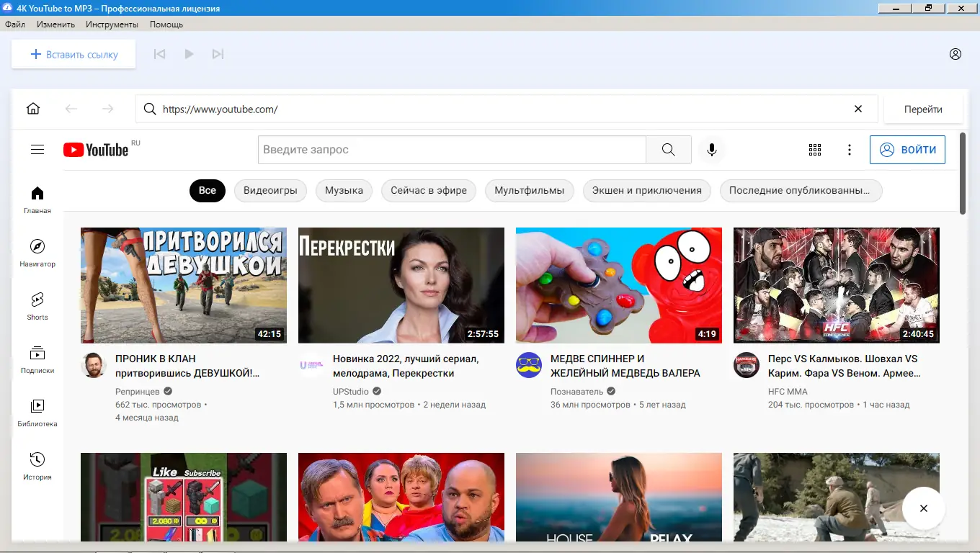The height and width of the screenshot is (553, 980).
Task: Expand the hamburger navigation menu
Action: coord(37,149)
